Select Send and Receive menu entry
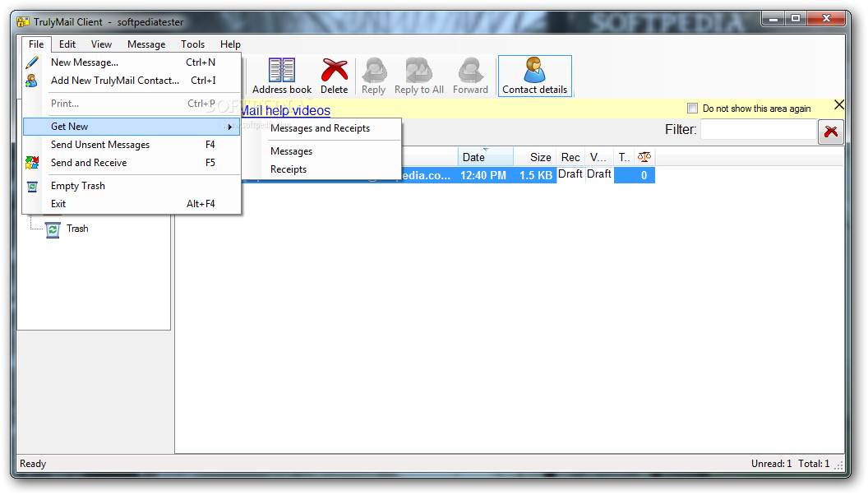The image size is (868, 495). 132,163
